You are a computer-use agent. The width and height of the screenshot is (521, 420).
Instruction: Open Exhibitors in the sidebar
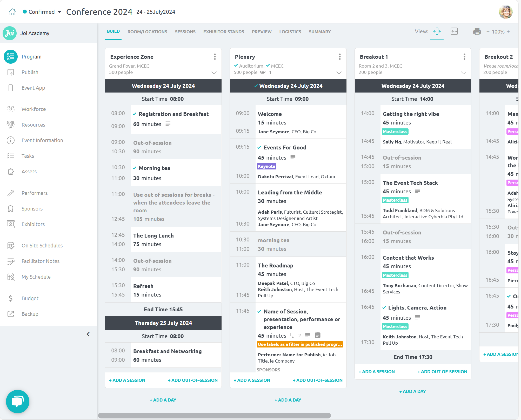[x=33, y=224]
